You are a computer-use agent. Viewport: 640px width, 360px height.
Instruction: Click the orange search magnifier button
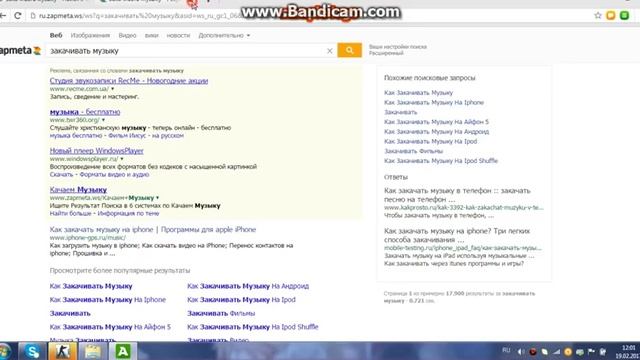(x=349, y=50)
